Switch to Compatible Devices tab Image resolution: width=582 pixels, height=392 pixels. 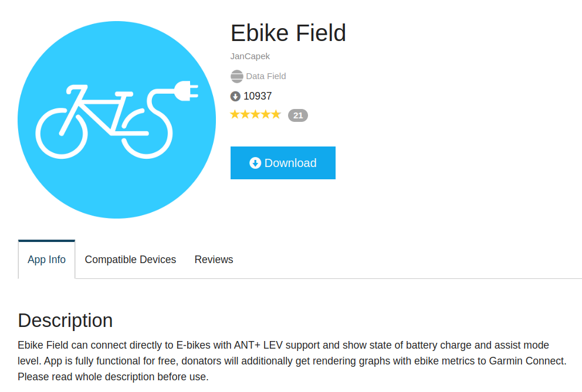130,260
